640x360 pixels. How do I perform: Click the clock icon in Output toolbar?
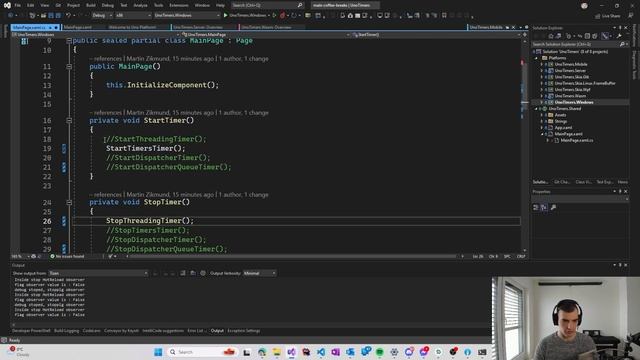point(203,273)
